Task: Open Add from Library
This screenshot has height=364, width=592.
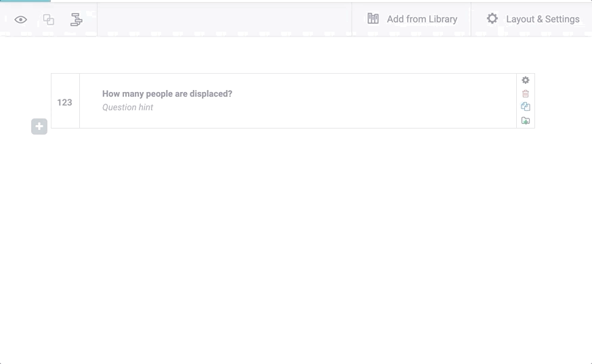Action: click(412, 19)
